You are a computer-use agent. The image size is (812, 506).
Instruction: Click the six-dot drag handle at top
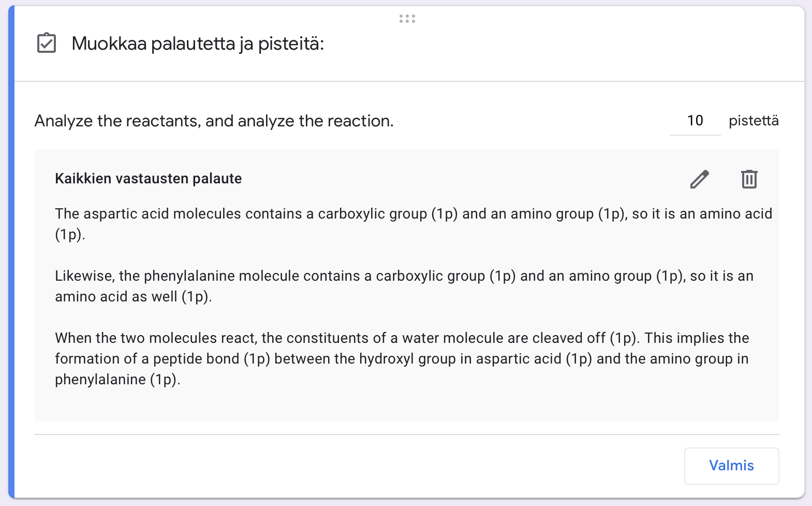tap(407, 19)
